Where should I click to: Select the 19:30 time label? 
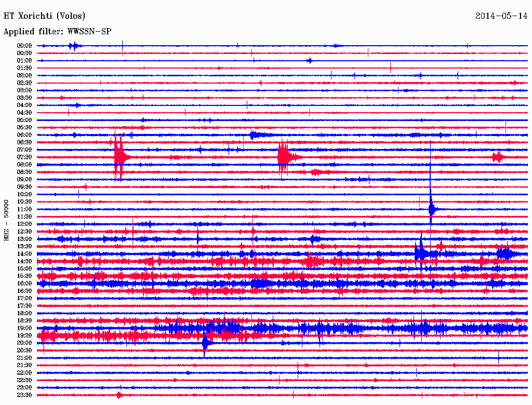click(24, 336)
